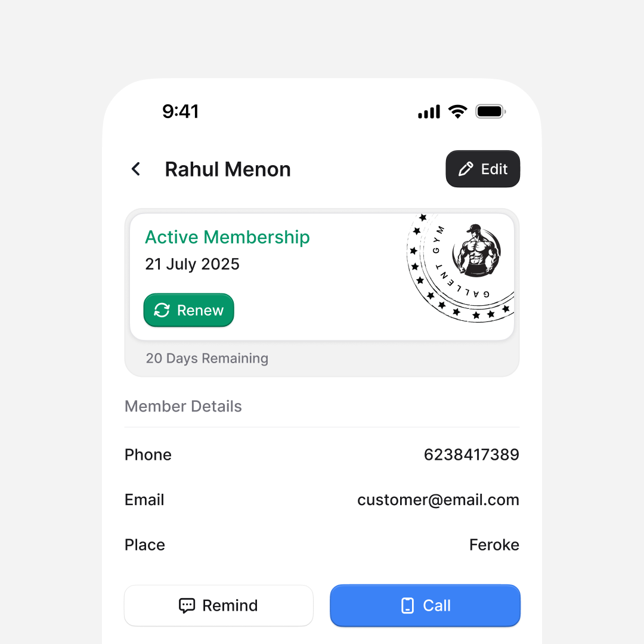Tap the phone icon on the Call button

coord(408,606)
